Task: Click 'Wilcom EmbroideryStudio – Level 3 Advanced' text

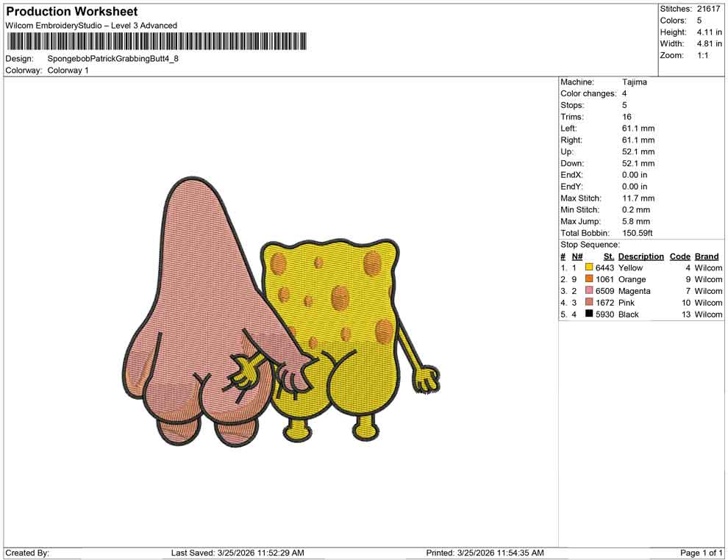Action: tap(91, 26)
